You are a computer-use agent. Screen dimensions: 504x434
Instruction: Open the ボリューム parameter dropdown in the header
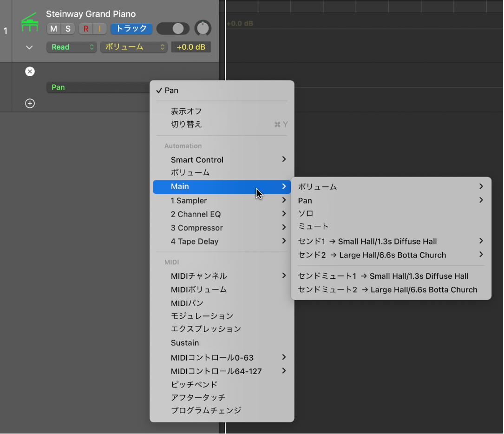[x=133, y=47]
